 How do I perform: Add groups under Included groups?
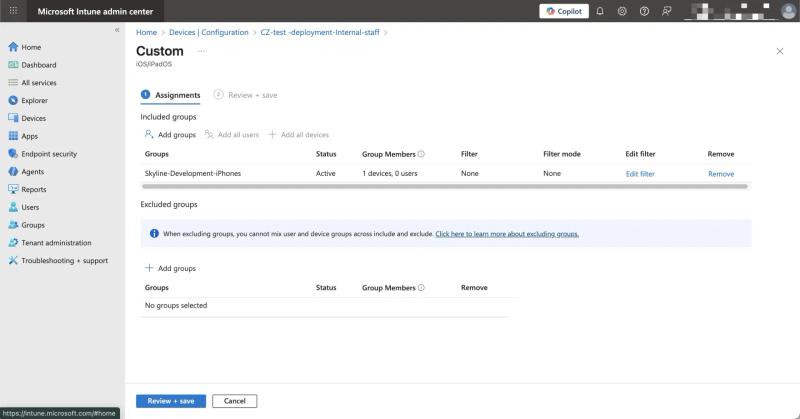point(170,135)
